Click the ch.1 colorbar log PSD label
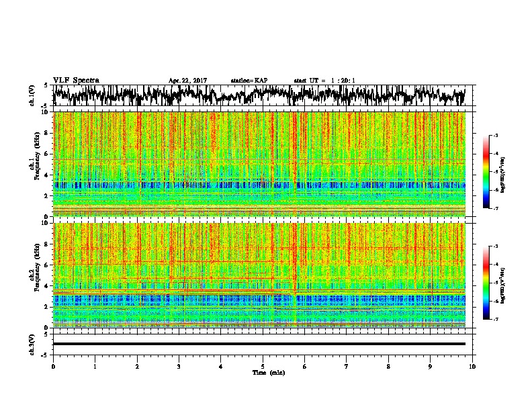 [x=503, y=175]
